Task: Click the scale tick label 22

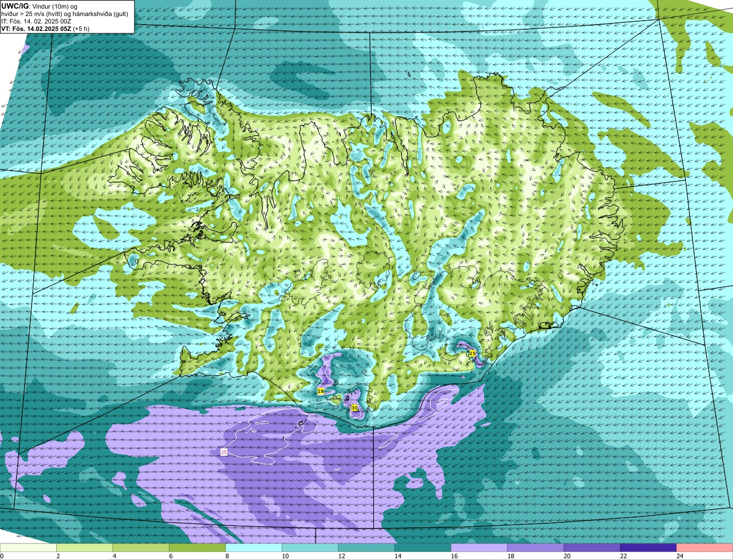Action: point(624,556)
